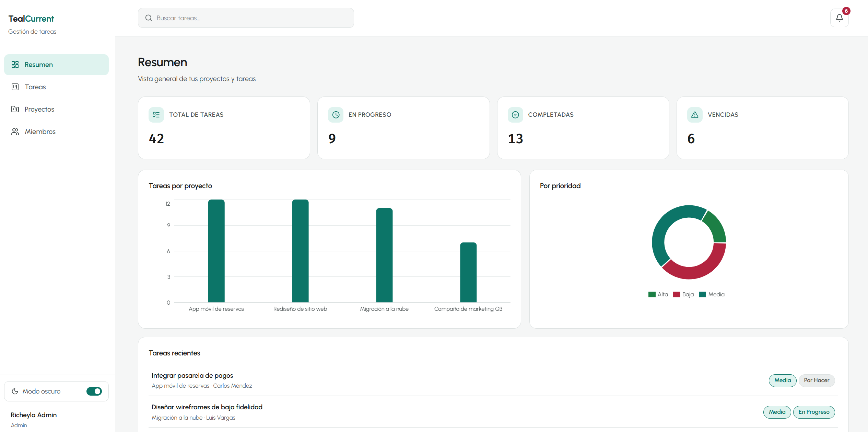
Task: Open Diseñar wireframes de baja fidelidad task
Action: [x=207, y=407]
